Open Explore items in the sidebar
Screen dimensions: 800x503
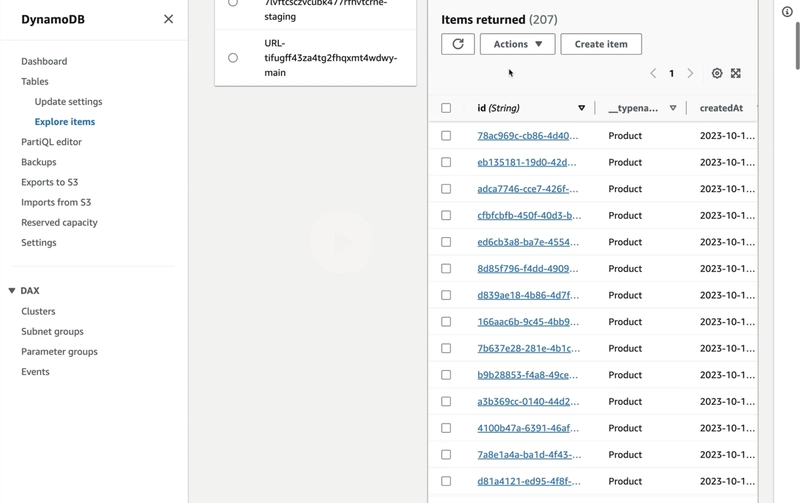pyautogui.click(x=65, y=121)
